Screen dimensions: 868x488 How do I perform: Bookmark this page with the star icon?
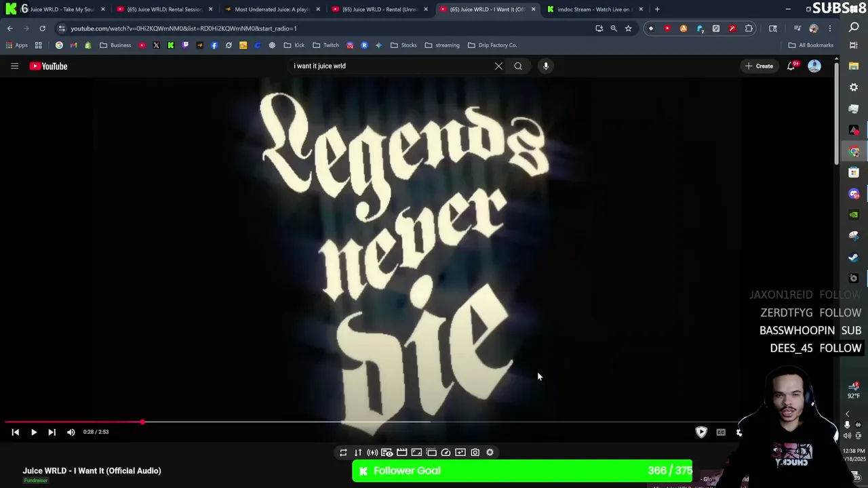[628, 28]
